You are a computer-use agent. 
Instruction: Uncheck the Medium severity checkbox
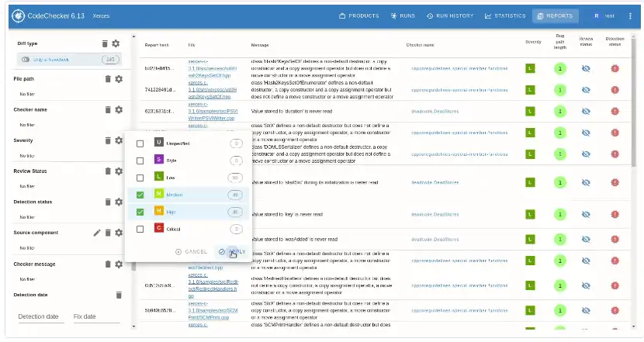point(140,195)
